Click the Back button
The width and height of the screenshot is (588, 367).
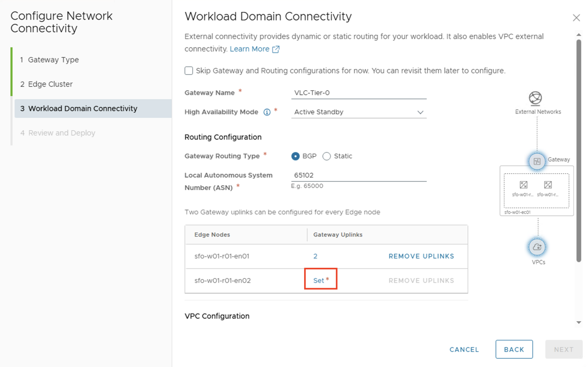[x=514, y=349]
